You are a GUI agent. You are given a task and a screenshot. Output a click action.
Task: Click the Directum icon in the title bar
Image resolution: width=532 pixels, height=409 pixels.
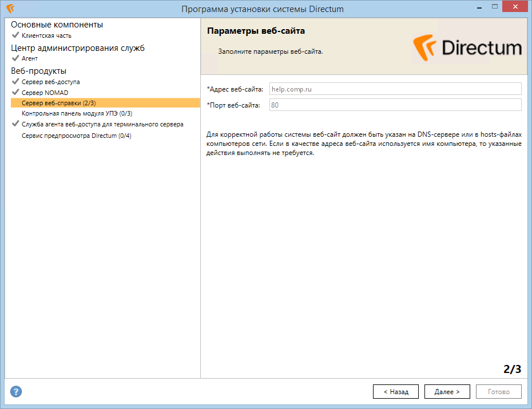pos(10,9)
